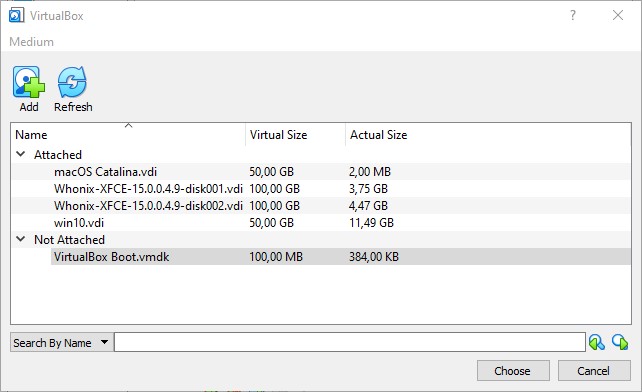Click the search previous match icon

[597, 342]
